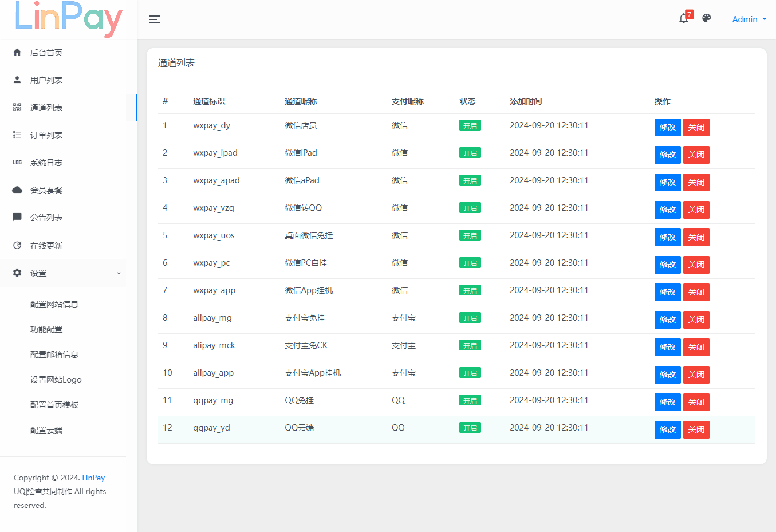
Task: Open 设置网站Logo submenu item
Action: coord(56,380)
